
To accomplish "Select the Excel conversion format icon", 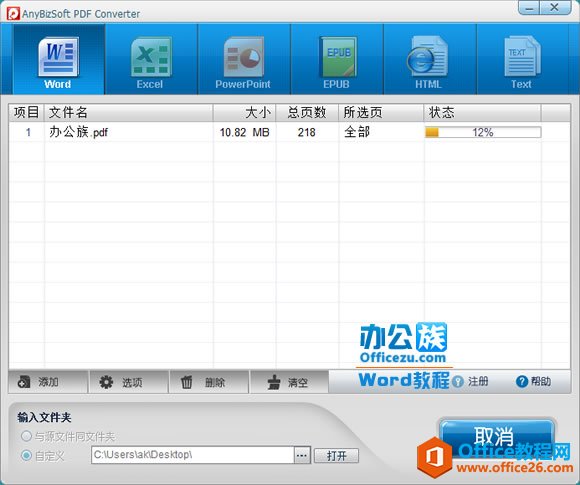I will 151,59.
